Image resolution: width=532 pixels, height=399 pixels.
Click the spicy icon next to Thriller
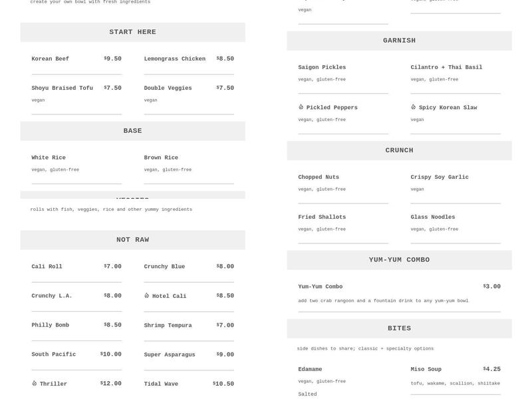[35, 384]
